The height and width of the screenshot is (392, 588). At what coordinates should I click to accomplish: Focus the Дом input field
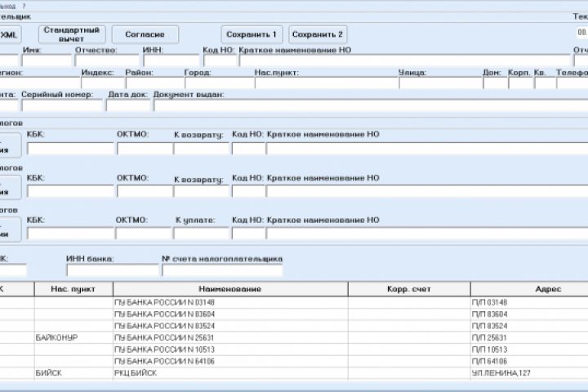click(495, 83)
